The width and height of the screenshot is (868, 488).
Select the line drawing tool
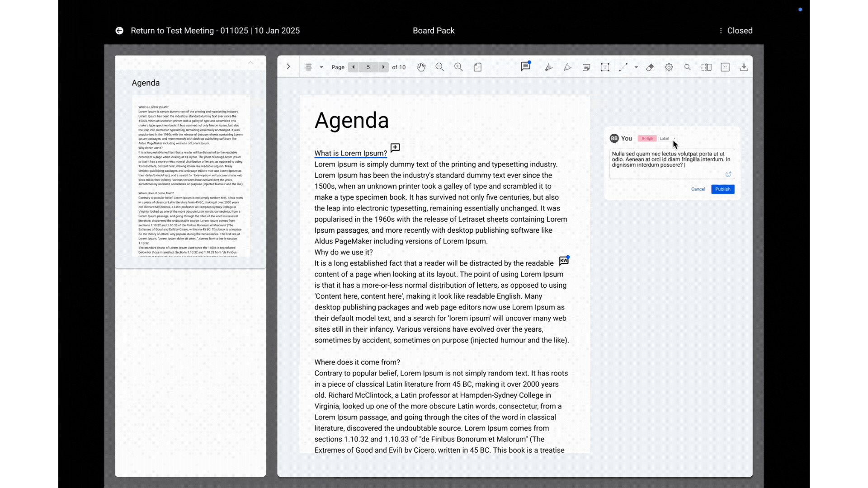(x=623, y=67)
